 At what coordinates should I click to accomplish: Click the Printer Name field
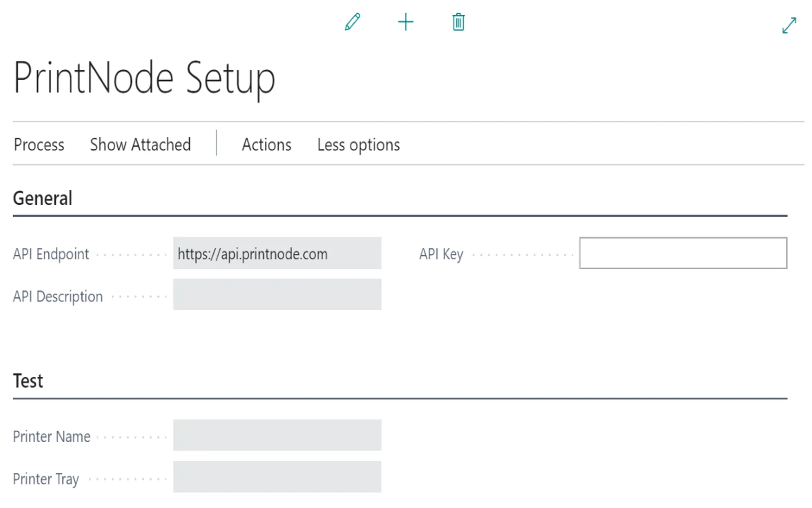pos(277,435)
